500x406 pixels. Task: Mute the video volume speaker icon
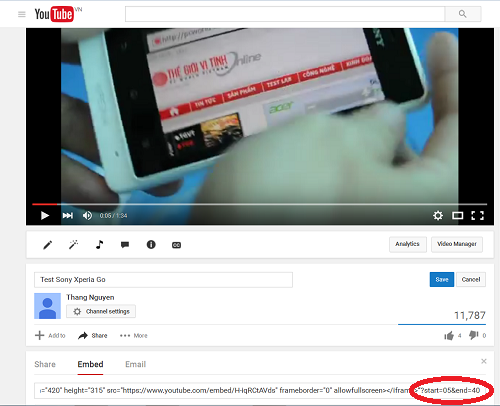(87, 216)
